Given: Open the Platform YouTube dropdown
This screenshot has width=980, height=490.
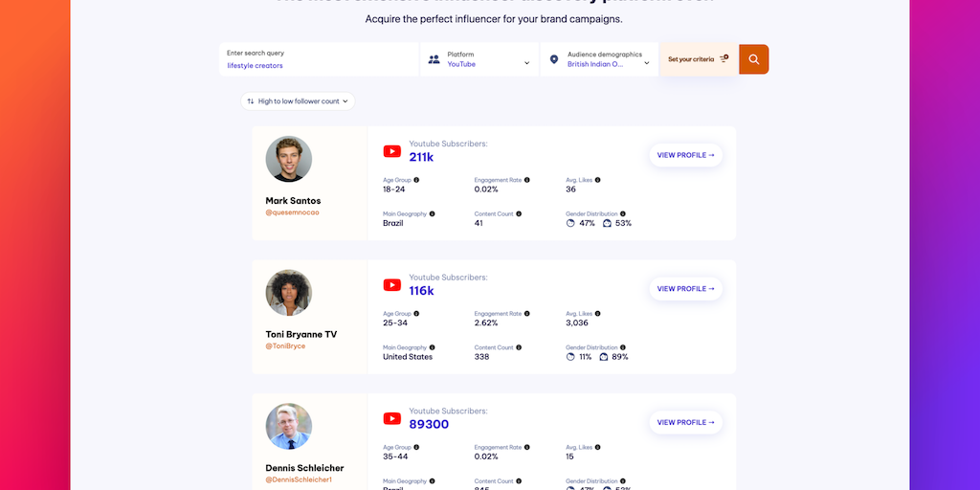Looking at the screenshot, I should pos(487,59).
